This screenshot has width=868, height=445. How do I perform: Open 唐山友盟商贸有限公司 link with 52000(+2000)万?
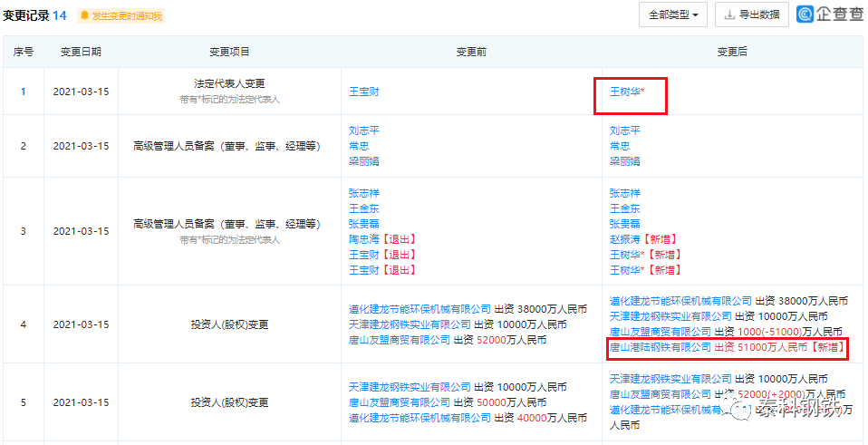point(660,394)
